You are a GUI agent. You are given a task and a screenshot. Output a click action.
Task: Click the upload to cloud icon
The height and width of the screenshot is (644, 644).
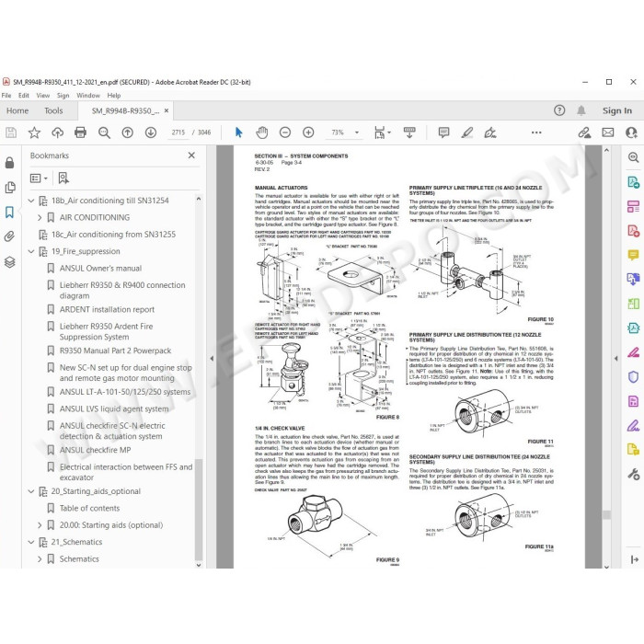(57, 132)
